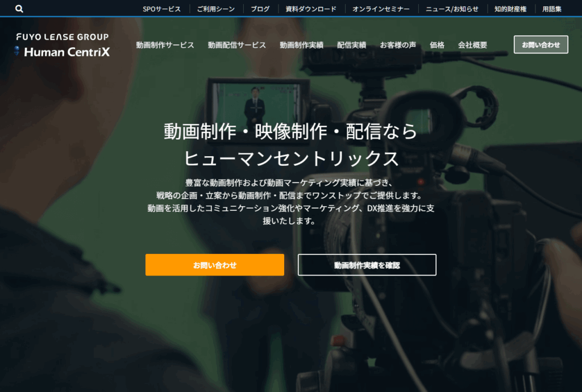Select 価格 in main navigation
The height and width of the screenshot is (392, 582).
[437, 45]
